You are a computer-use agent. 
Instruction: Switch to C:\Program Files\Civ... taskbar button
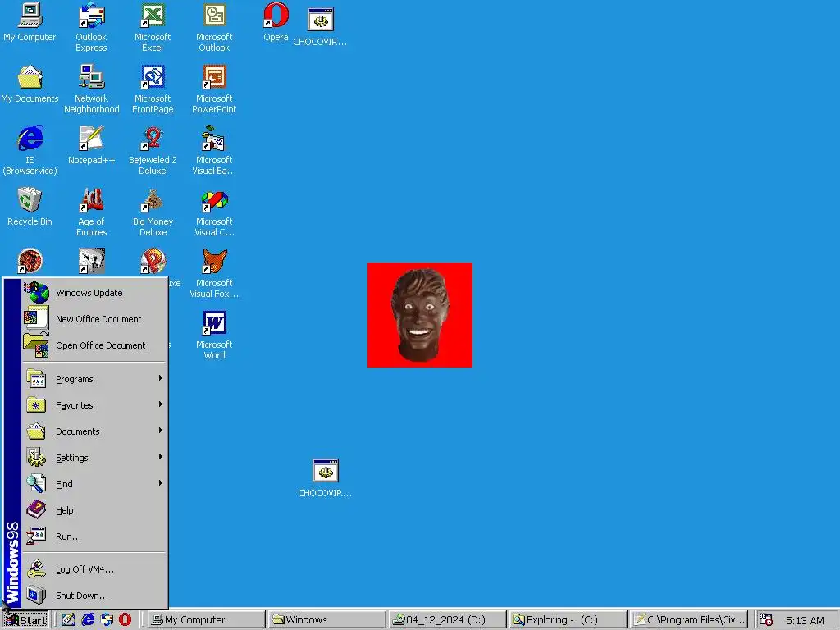click(x=688, y=620)
